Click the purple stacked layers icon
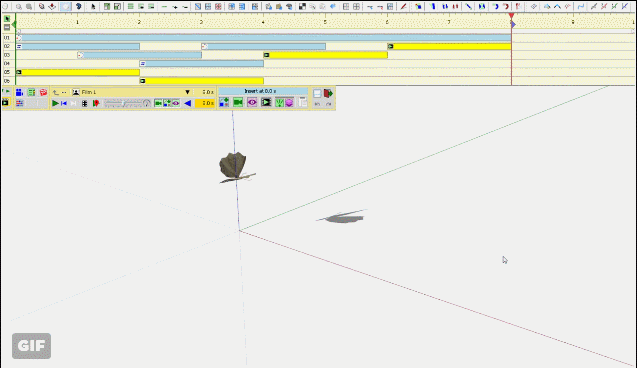The image size is (637, 368). click(x=289, y=103)
